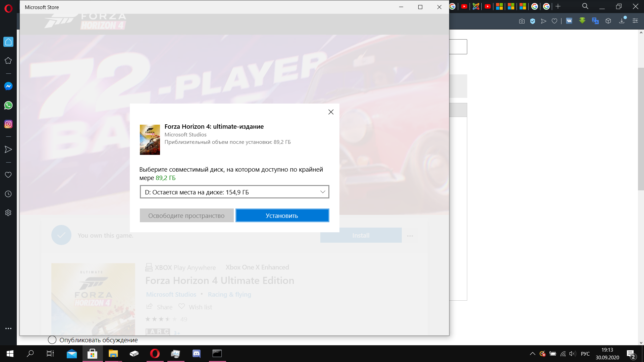Open Instagram in Opera sidebar
644x362 pixels.
click(8, 124)
